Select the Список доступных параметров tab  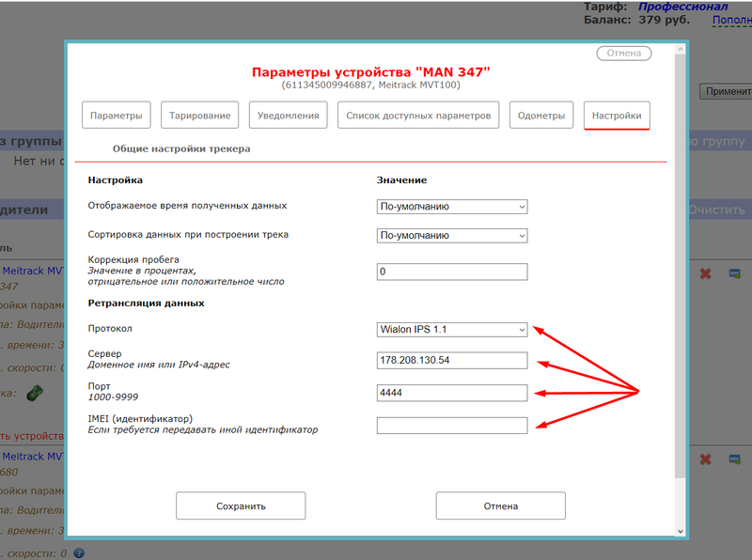pos(418,116)
